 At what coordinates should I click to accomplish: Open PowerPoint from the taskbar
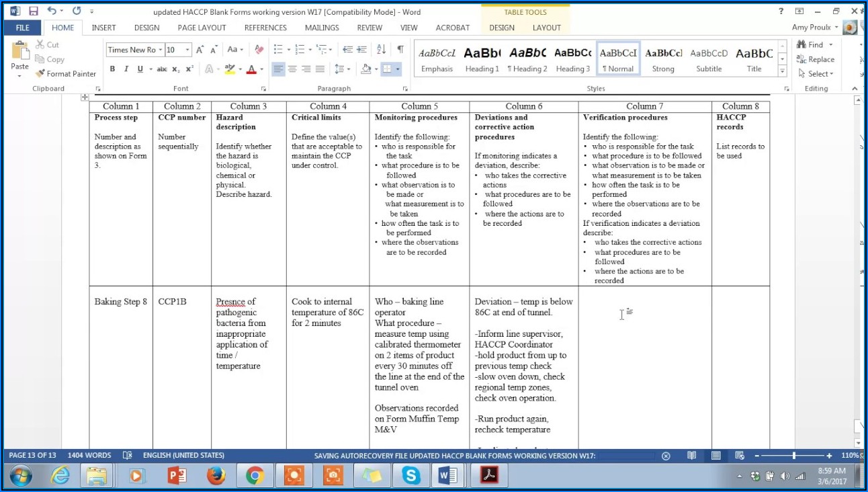[x=177, y=476]
